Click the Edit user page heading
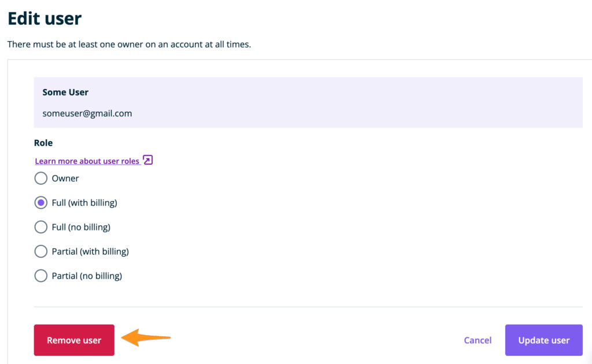The image size is (592, 364). (45, 18)
